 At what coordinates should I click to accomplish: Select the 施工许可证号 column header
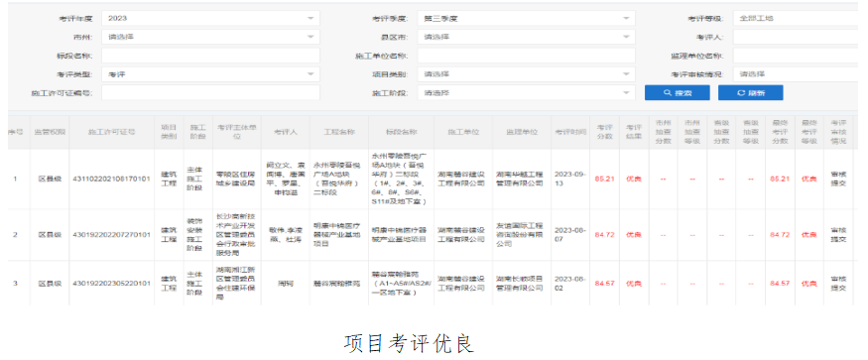tap(112, 132)
